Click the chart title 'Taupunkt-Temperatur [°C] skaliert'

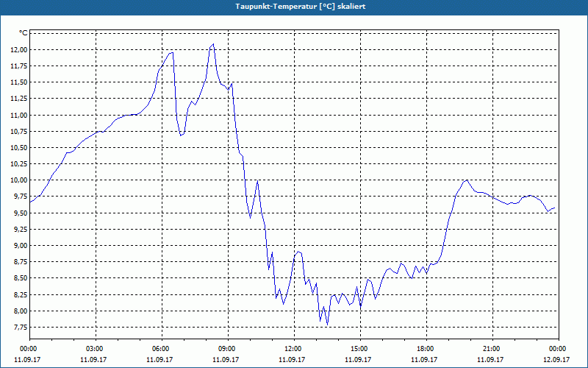click(301, 7)
